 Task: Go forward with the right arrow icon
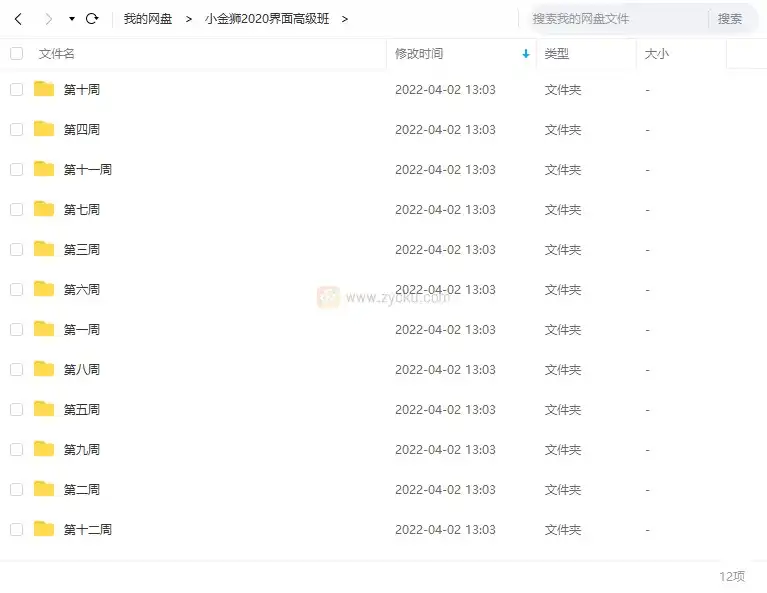[48, 19]
